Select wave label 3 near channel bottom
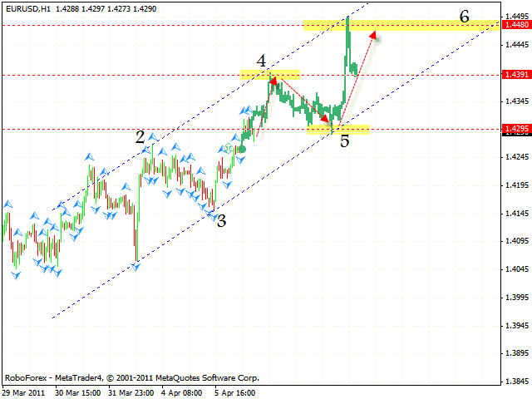The height and width of the screenshot is (399, 532). [221, 220]
